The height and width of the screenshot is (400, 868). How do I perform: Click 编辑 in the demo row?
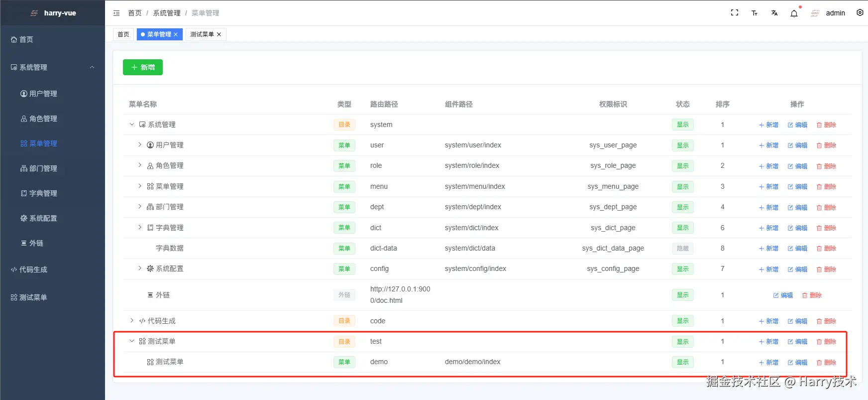tap(797, 362)
